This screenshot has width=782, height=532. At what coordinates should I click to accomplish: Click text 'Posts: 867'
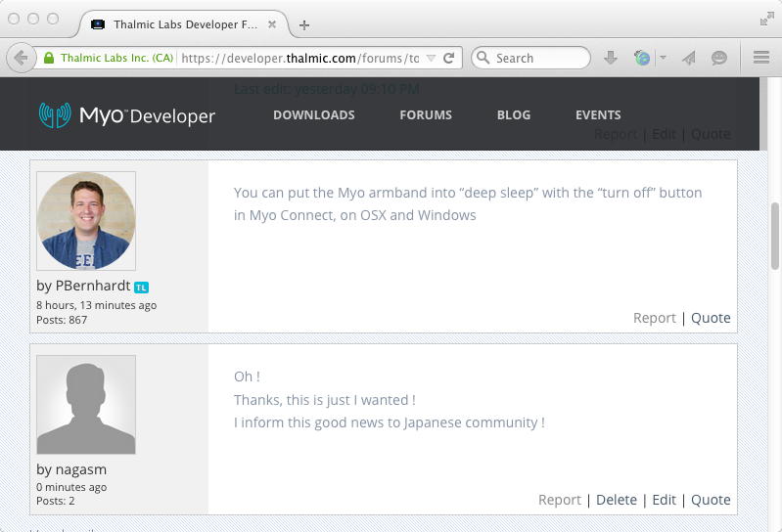62,320
